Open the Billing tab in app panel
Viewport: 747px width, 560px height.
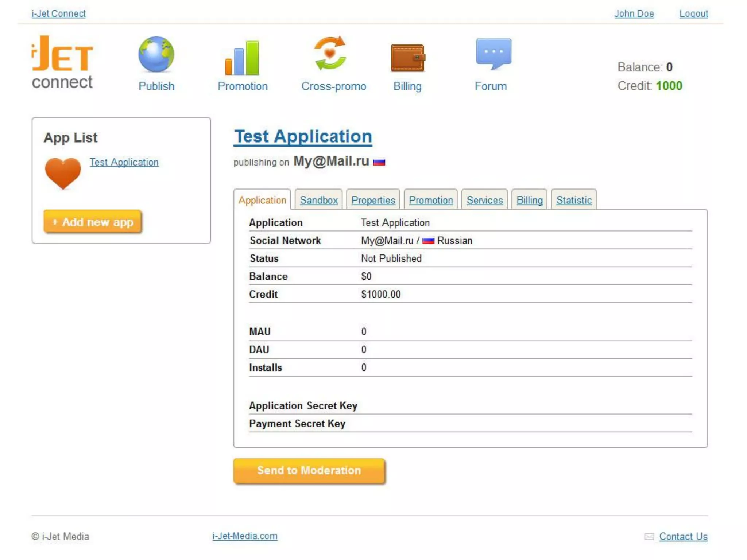(x=529, y=200)
